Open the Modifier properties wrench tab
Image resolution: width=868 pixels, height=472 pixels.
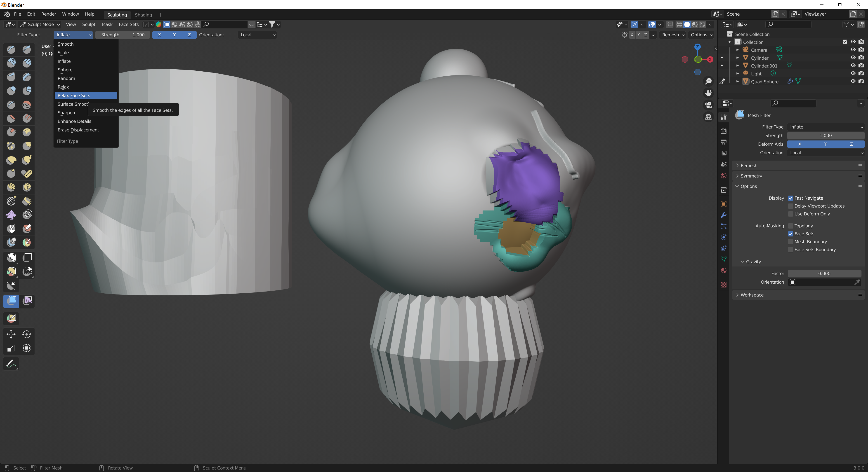click(x=723, y=215)
